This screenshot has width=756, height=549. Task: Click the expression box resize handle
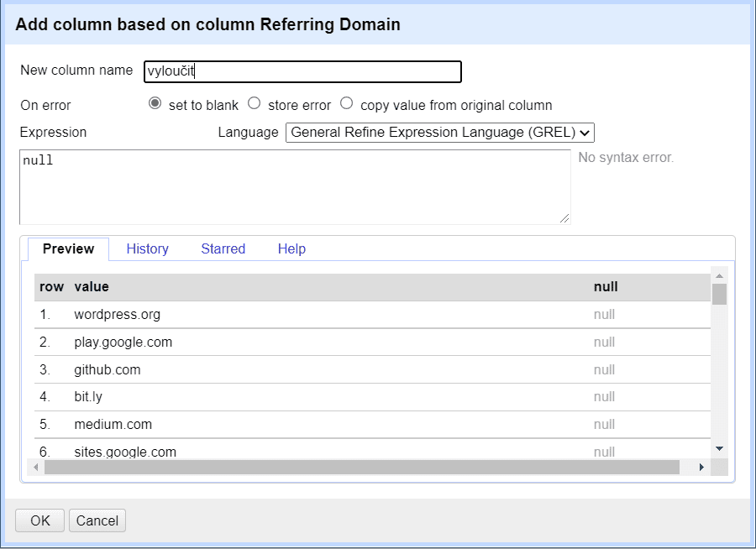point(564,218)
